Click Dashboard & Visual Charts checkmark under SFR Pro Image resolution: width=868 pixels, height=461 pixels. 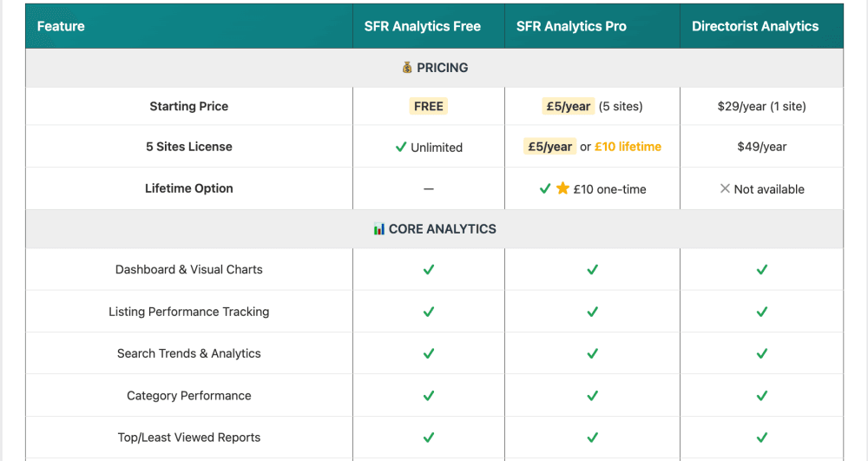[x=592, y=269]
